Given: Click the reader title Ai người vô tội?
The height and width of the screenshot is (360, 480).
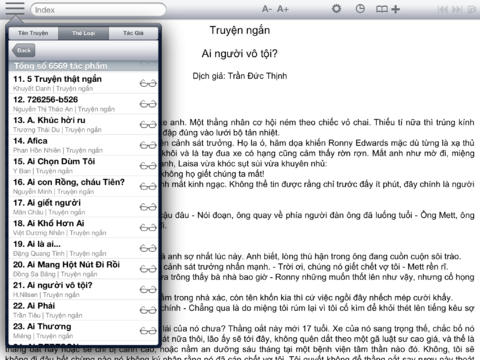Looking at the screenshot, I should [239, 53].
